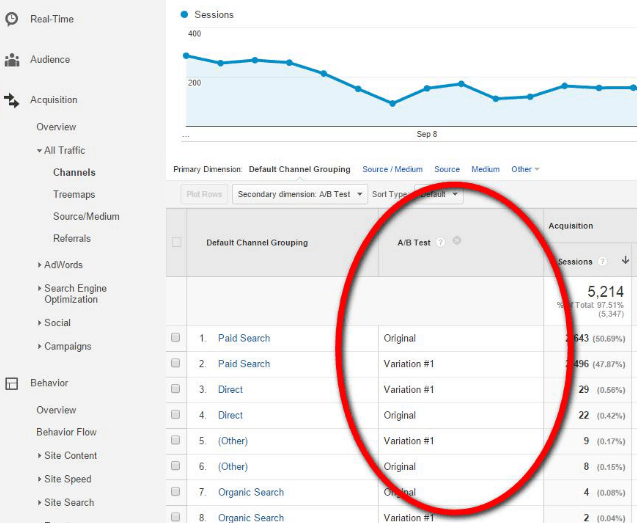The width and height of the screenshot is (637, 523).
Task: Click the Sessions line chart legend dot
Action: point(185,15)
